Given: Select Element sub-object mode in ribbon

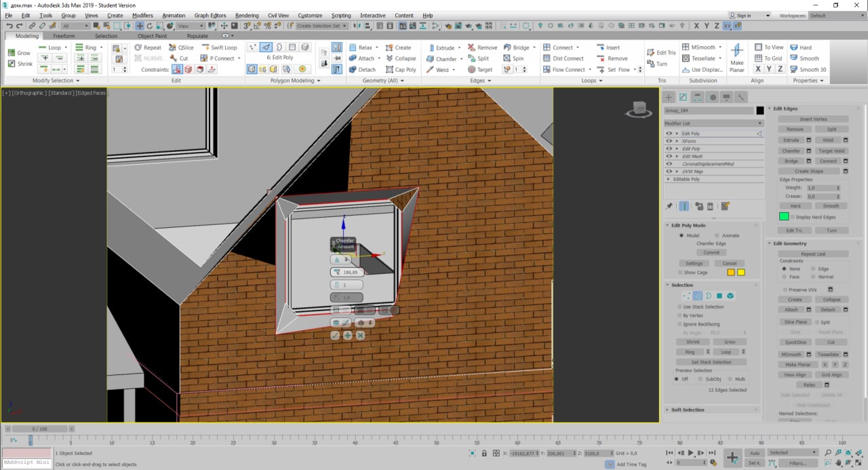Looking at the screenshot, I should [x=305, y=47].
